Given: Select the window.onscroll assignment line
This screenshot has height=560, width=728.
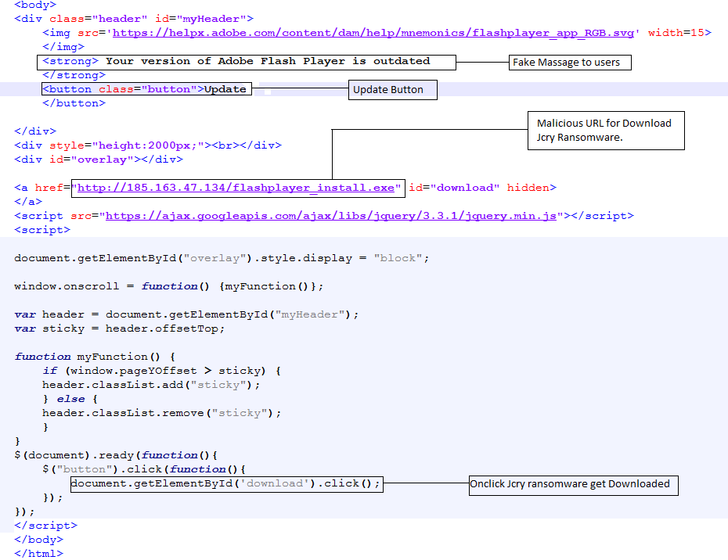Looking at the screenshot, I should [169, 286].
